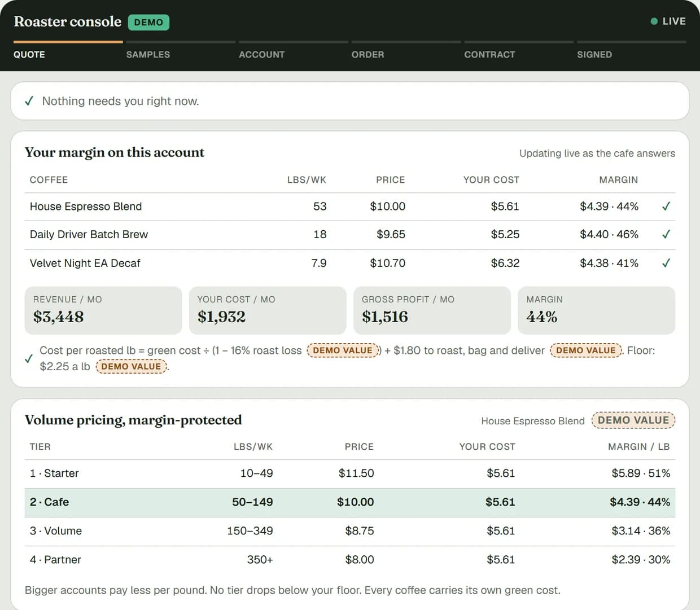The height and width of the screenshot is (610, 700).
Task: Select the 3 · Volume tier row
Action: (x=350, y=531)
